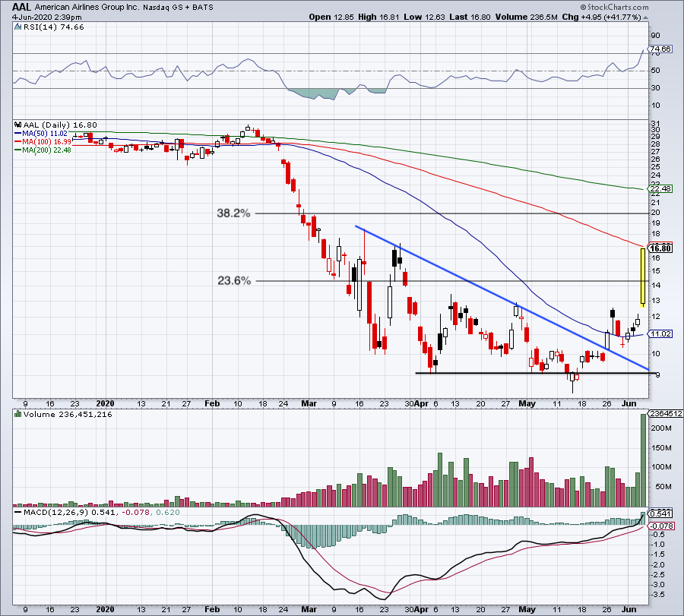
Task: Click the blue MA(50) 11.02 legend entry
Action: click(x=42, y=134)
